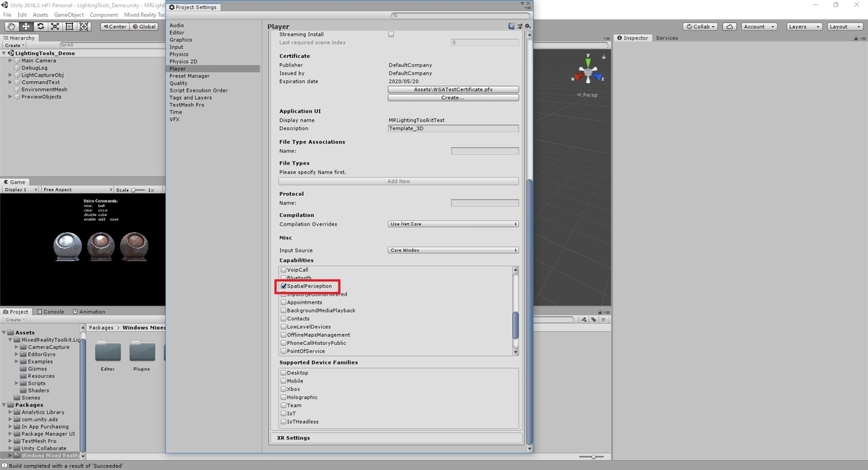Select Quality in Project Settings list

pos(179,83)
